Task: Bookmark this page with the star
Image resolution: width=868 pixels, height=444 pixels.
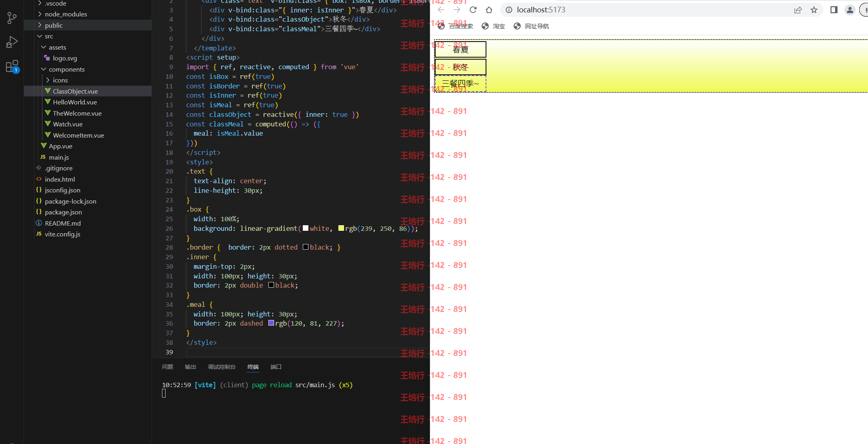Action: tap(814, 10)
